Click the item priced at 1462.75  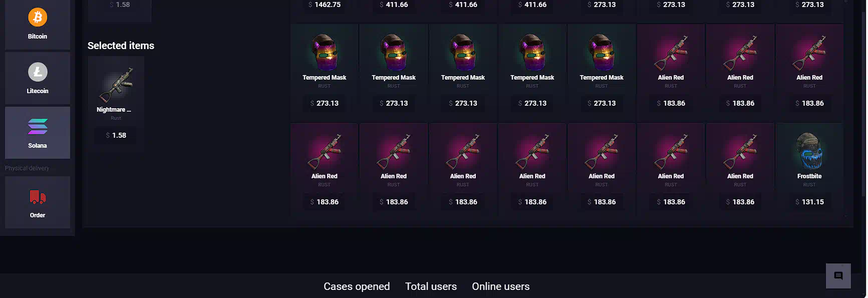coord(324,7)
